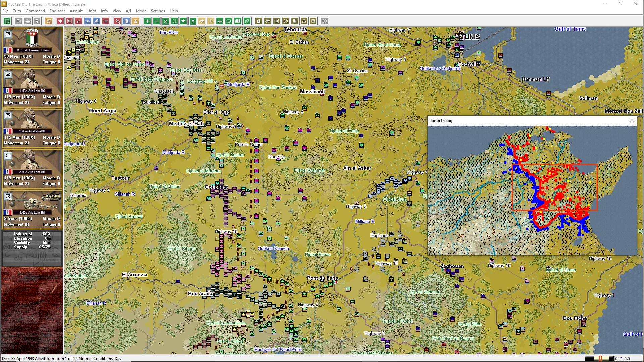
Task: Click inside the Jump Dialog minimap red rectangle
Action: 554,187
